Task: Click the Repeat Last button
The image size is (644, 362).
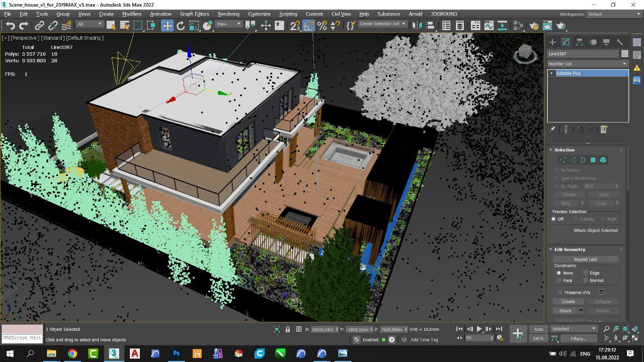Action: 585,259
